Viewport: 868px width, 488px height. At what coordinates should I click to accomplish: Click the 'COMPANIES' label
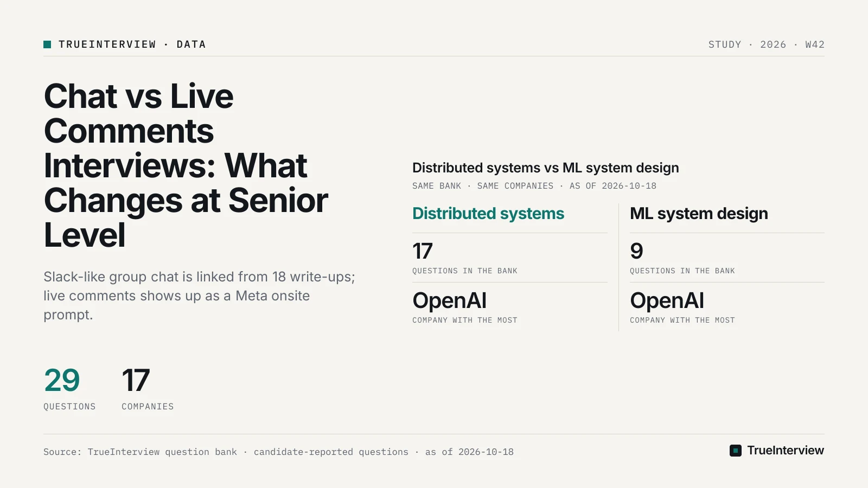148,407
